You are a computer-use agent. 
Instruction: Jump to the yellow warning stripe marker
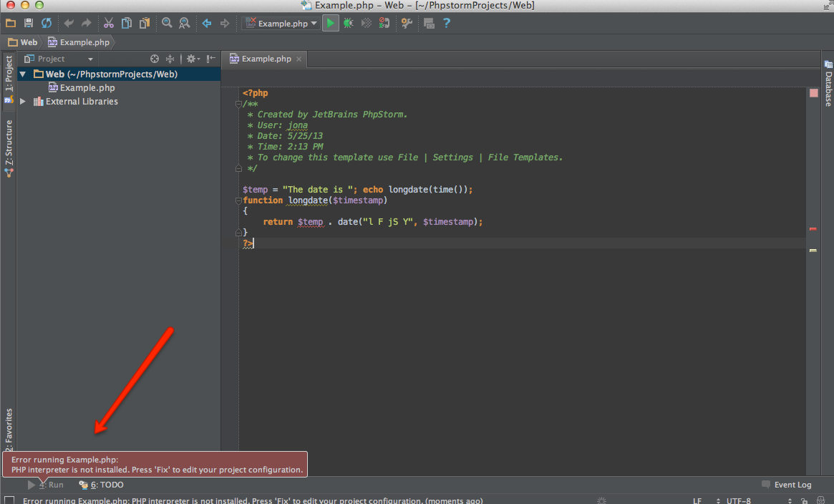tap(813, 251)
